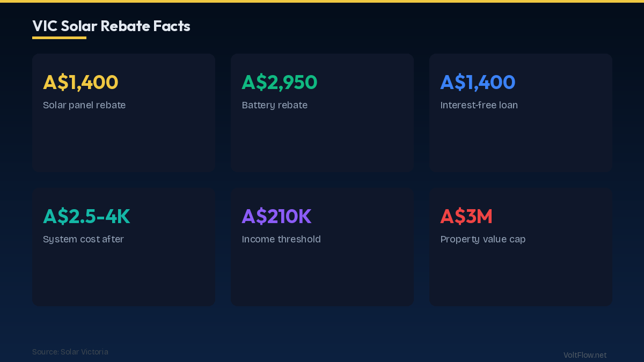Screen dimensions: 644x362
Task: Click the Interest-free loan label
Action: 479,105
